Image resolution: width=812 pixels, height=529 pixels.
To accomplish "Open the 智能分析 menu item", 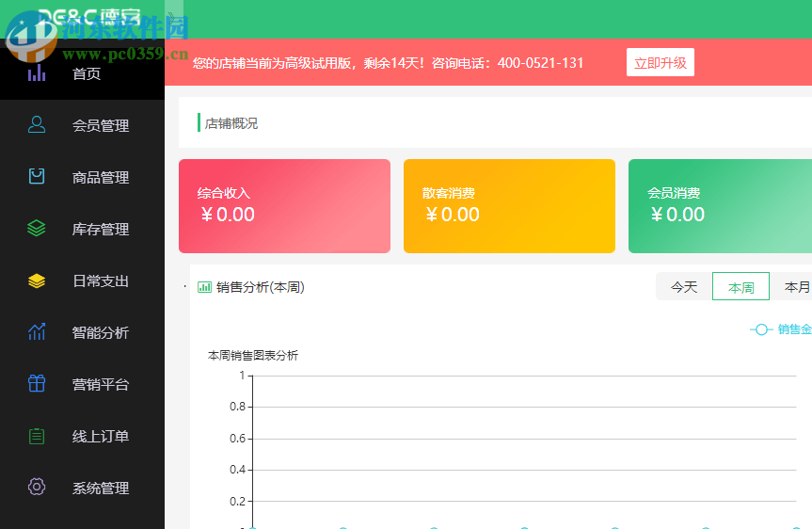I will pyautogui.click(x=83, y=332).
